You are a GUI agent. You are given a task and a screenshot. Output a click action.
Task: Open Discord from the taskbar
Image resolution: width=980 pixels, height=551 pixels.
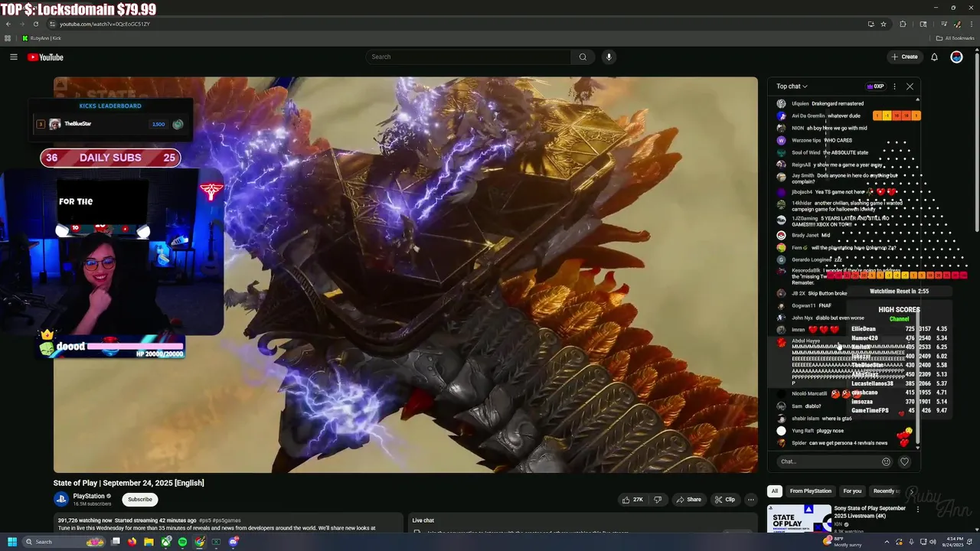click(x=234, y=542)
